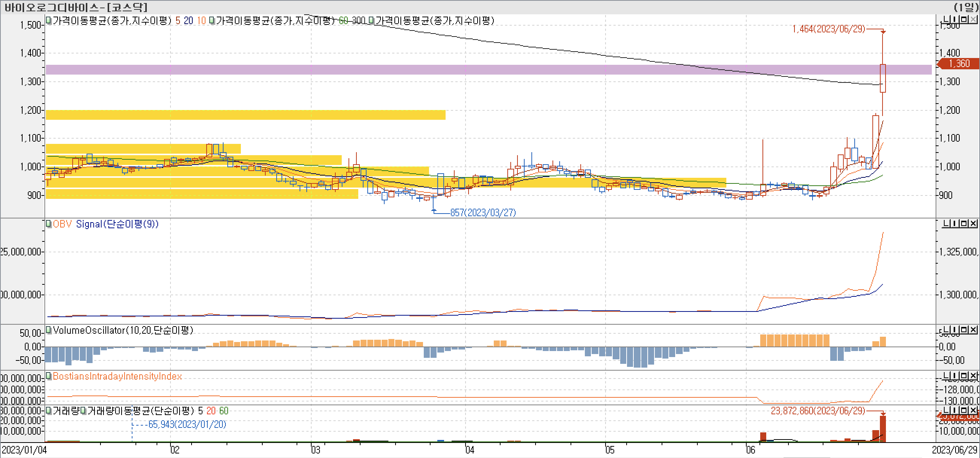980x458 pixels.
Task: Click the L-shaped button in OBV panel
Action: tap(947, 223)
